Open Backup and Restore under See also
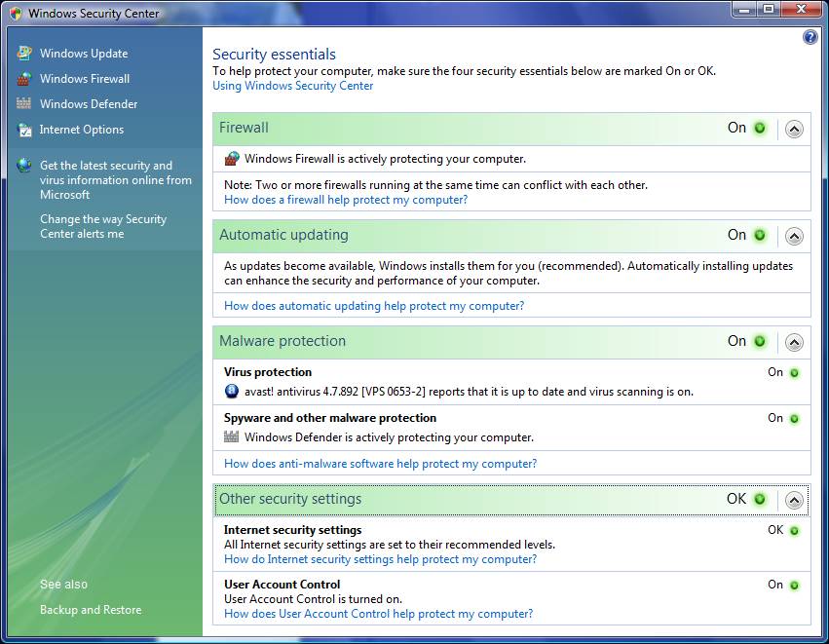The image size is (829, 644). click(x=91, y=610)
